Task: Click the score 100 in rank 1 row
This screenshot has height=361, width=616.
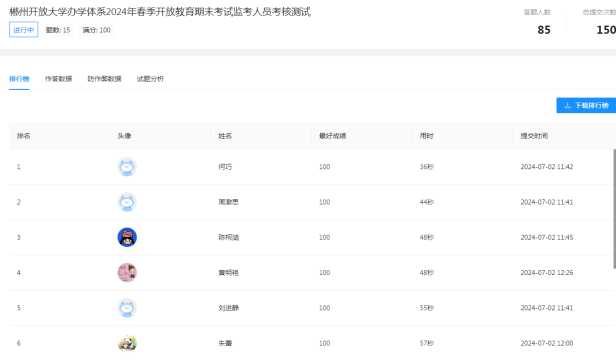Action: pos(324,167)
